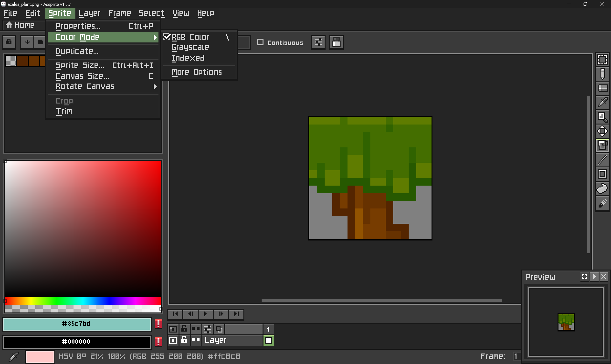Select the Eyedropper tool
611x364 pixels.
(602, 103)
